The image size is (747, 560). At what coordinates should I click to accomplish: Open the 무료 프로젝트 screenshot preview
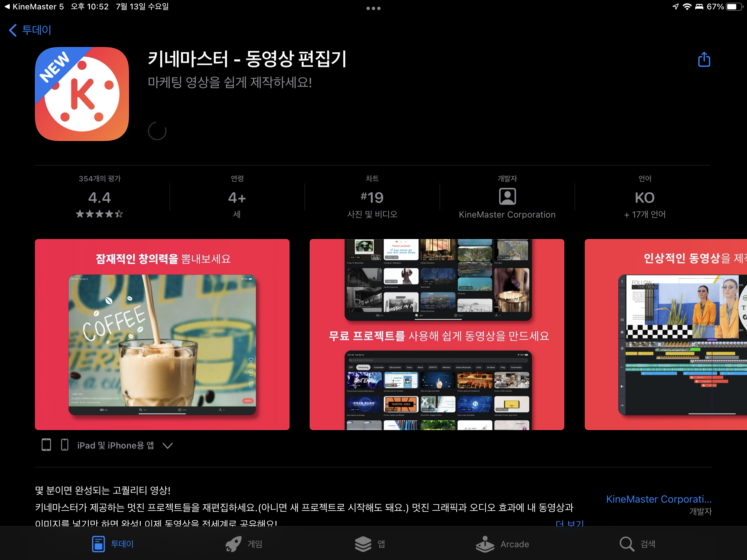[437, 334]
